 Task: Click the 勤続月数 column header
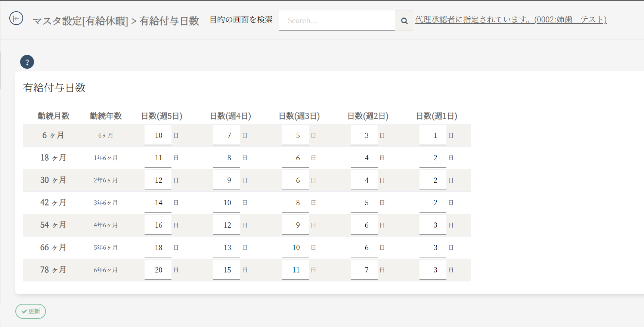click(x=53, y=116)
